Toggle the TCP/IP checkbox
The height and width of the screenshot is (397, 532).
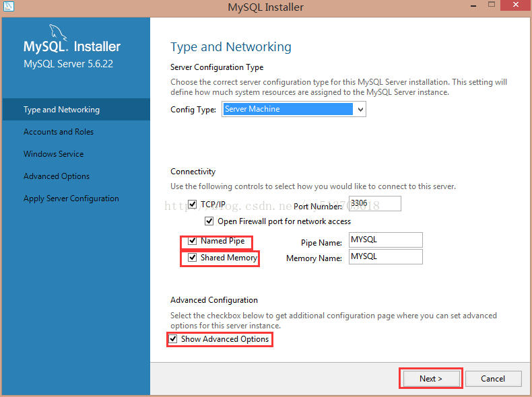click(193, 205)
